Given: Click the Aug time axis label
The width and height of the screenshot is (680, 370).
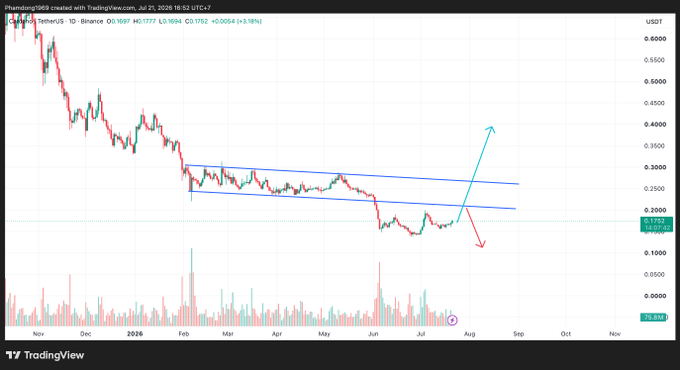Looking at the screenshot, I should [470, 334].
